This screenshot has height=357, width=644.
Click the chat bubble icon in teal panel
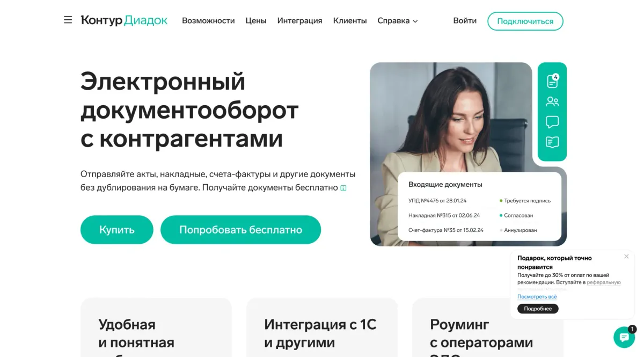click(552, 122)
